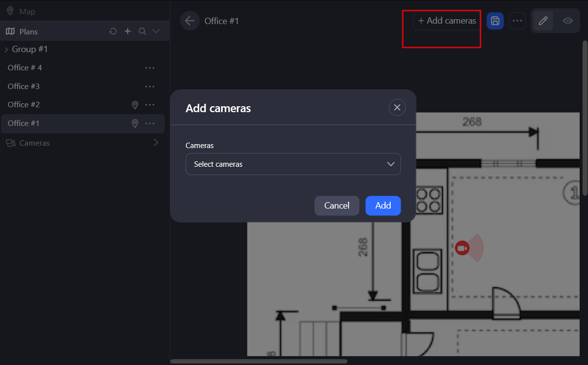Click the blue save plan icon
This screenshot has width=588, height=365.
click(495, 21)
